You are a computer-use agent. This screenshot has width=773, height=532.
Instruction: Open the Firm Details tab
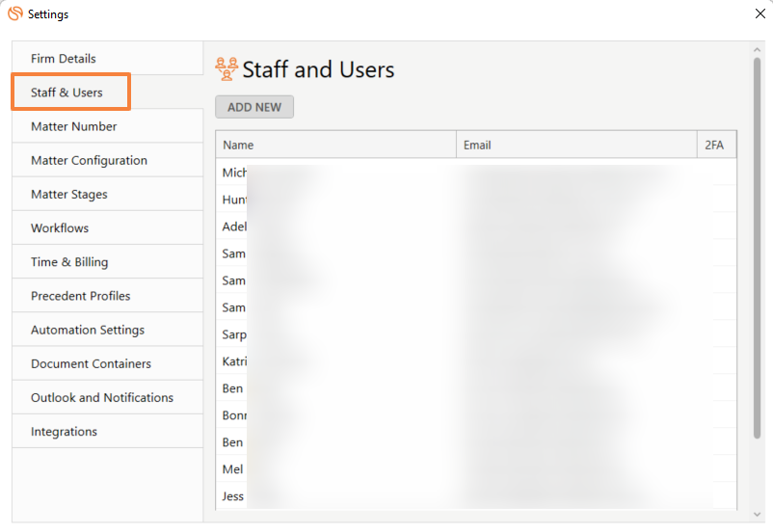point(64,59)
